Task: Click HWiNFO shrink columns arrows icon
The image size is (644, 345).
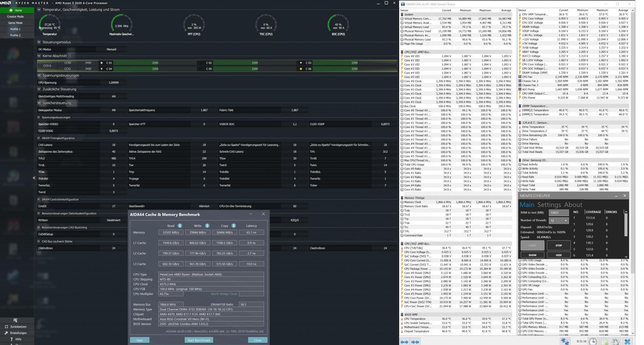Action: tap(415, 342)
